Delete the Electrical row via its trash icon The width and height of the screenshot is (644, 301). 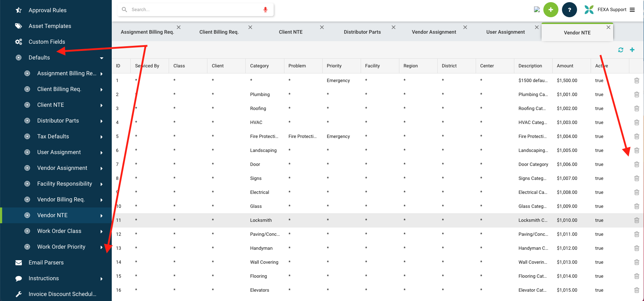click(x=637, y=192)
